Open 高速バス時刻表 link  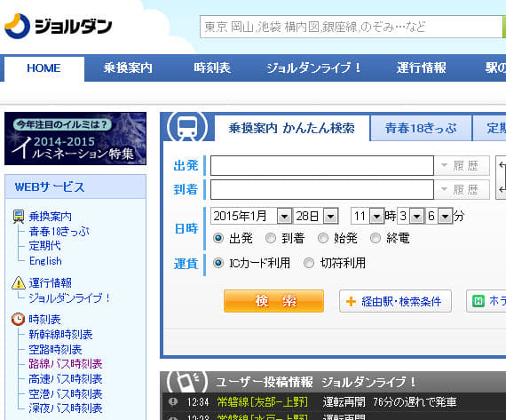pos(66,378)
